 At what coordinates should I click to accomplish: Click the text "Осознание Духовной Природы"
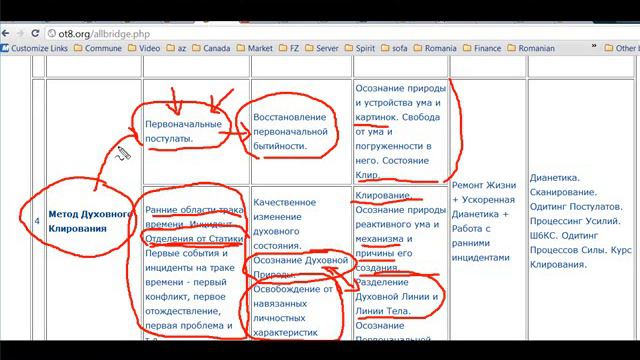pos(300,267)
